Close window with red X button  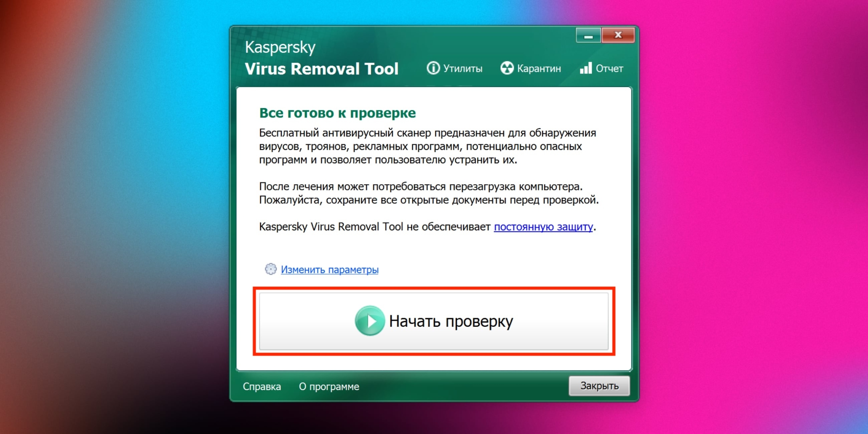tap(618, 35)
